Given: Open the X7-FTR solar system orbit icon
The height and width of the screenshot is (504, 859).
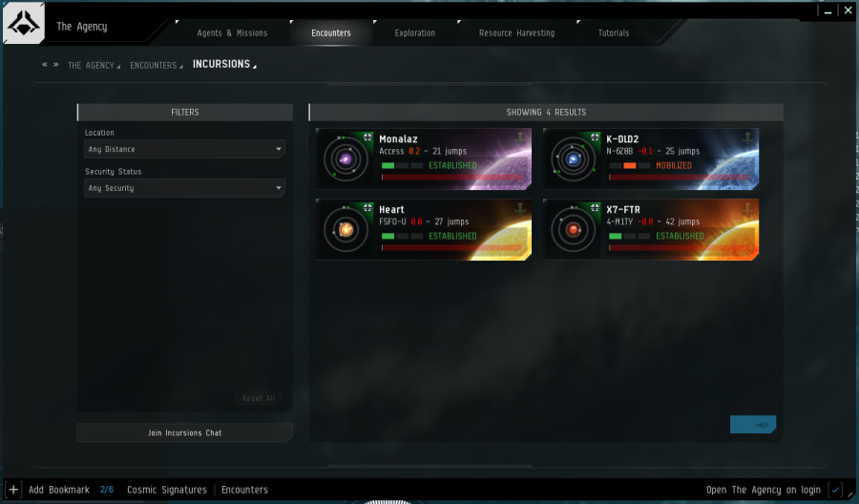Looking at the screenshot, I should coord(573,229).
